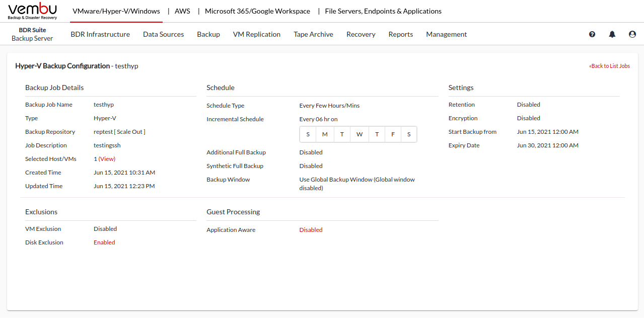Click the notifications bell icon
Screen dimensions: 644x333
tap(612, 34)
